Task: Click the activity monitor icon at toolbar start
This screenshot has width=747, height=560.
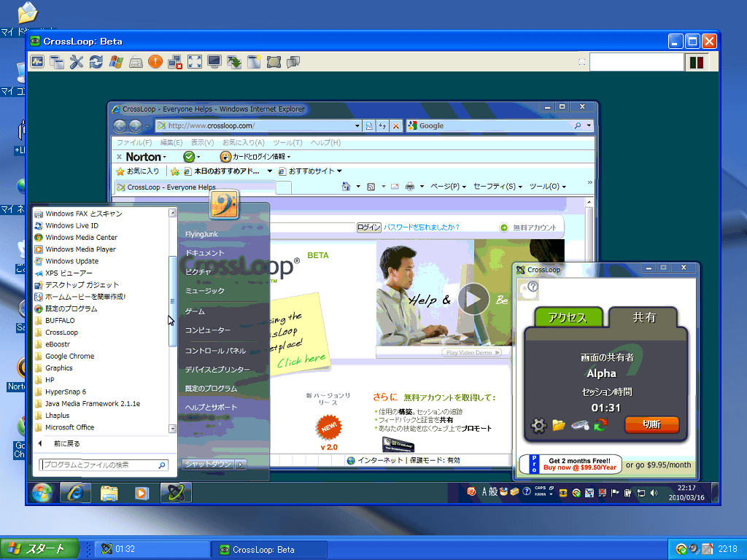Action: (x=37, y=62)
